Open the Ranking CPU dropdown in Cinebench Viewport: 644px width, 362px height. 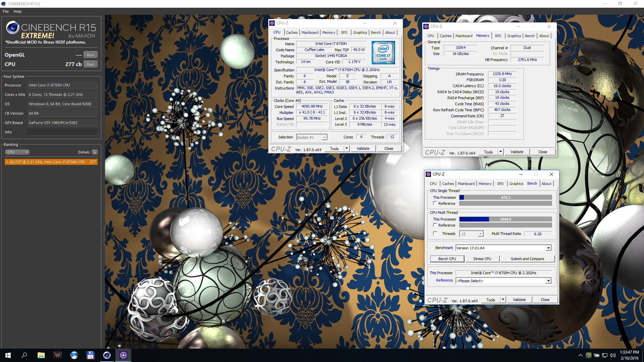[17, 152]
